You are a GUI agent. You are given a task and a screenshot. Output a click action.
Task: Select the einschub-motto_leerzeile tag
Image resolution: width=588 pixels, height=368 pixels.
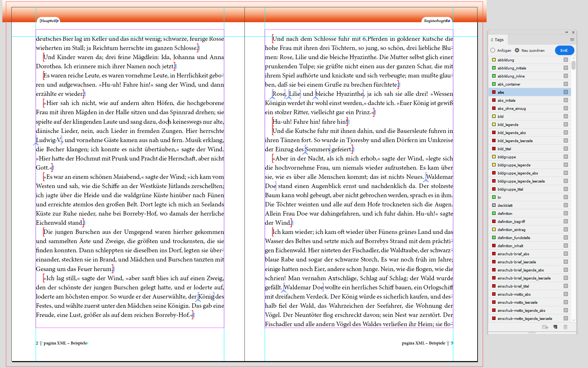tap(530, 302)
